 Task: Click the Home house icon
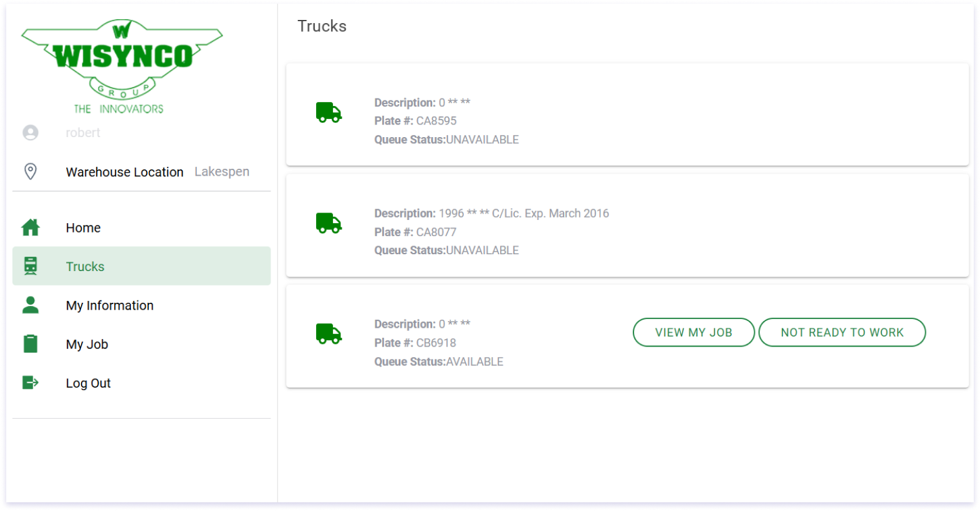coord(31,227)
